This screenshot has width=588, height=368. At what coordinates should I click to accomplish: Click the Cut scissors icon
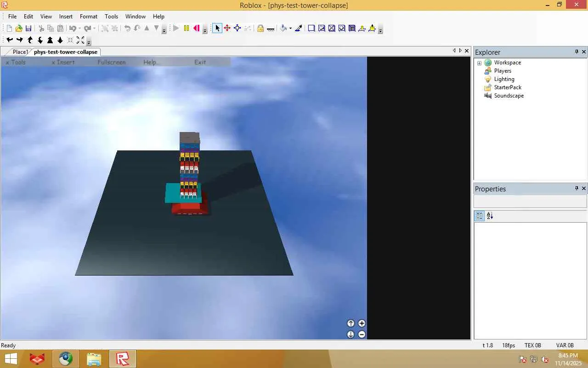pyautogui.click(x=41, y=29)
